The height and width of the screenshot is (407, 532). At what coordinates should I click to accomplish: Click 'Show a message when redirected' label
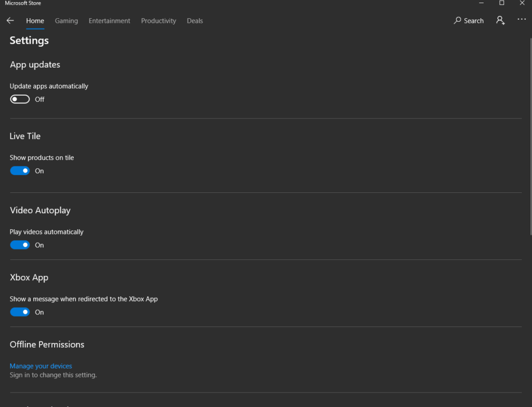tap(84, 299)
